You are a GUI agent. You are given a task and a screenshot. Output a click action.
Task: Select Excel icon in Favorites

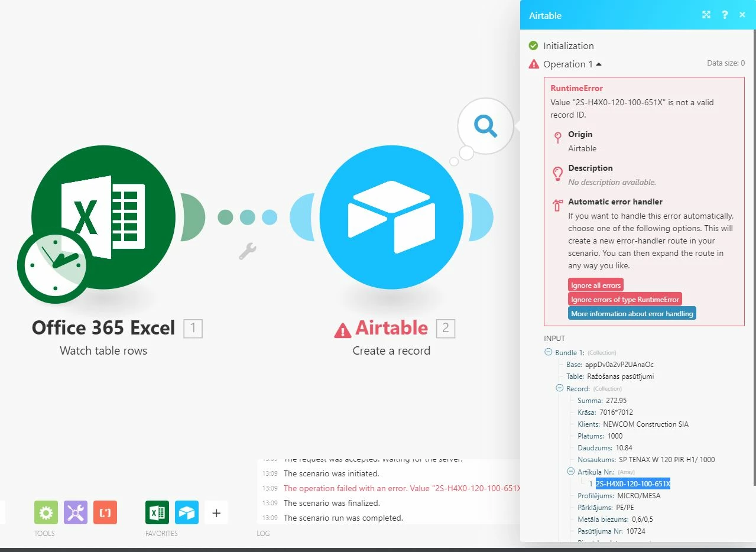[x=157, y=512]
